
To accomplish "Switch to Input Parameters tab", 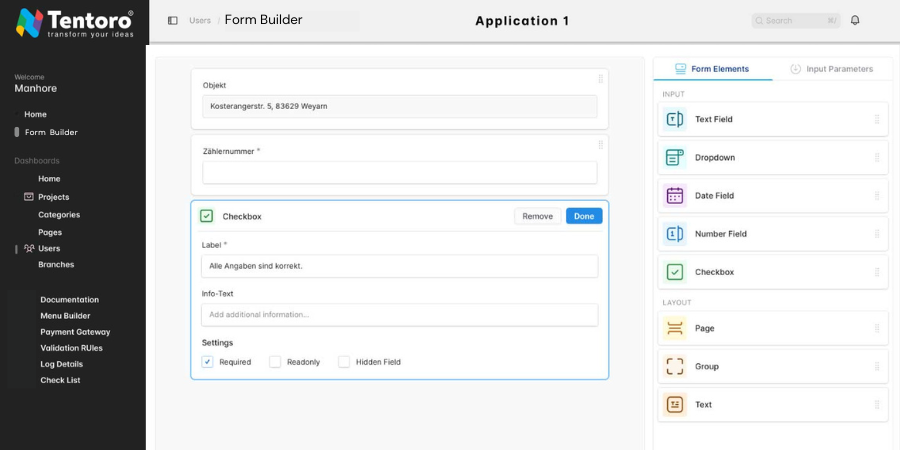I will tap(832, 69).
